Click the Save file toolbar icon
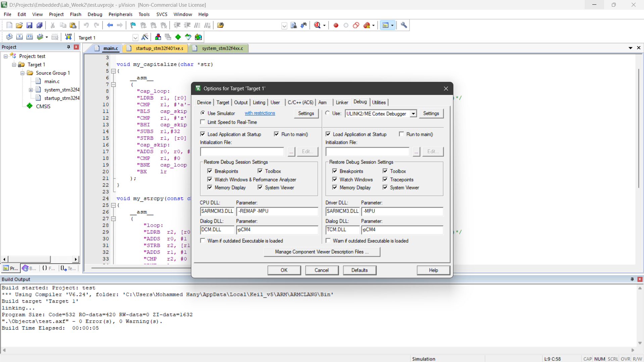Viewport: 644px width, 362px height. point(29,25)
